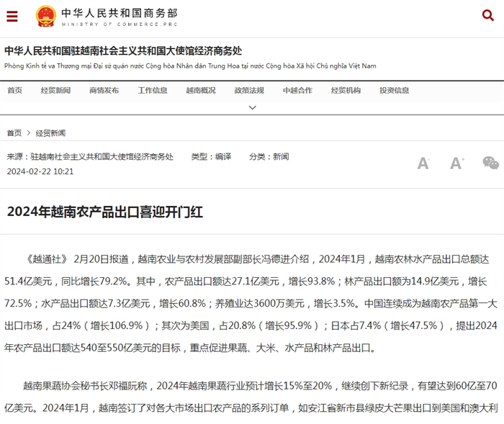This screenshot has height=424, width=504.
Task: Open 首页 in the main navigation bar
Action: click(14, 91)
